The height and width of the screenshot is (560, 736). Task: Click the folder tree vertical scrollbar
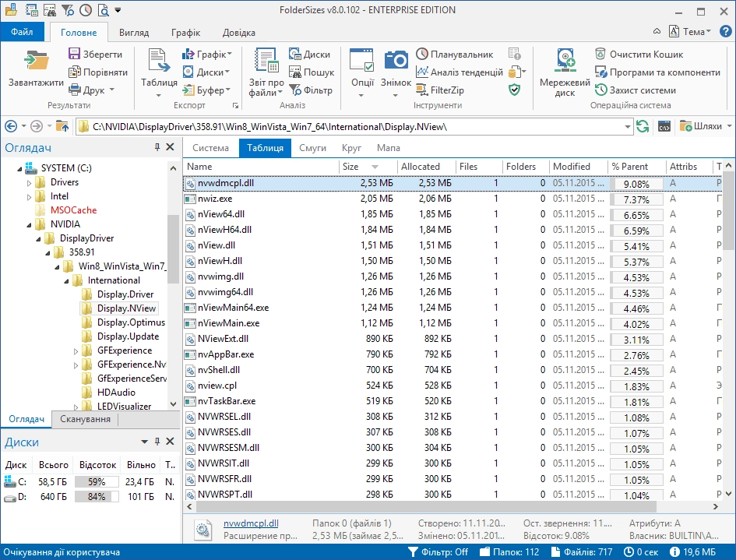tap(173, 248)
